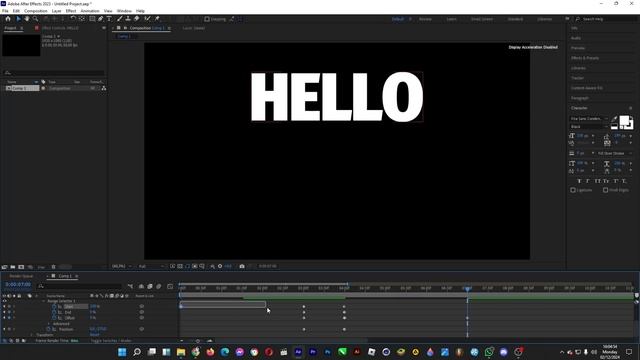Select the Brush tool
The width and height of the screenshot is (640, 360).
point(120,19)
